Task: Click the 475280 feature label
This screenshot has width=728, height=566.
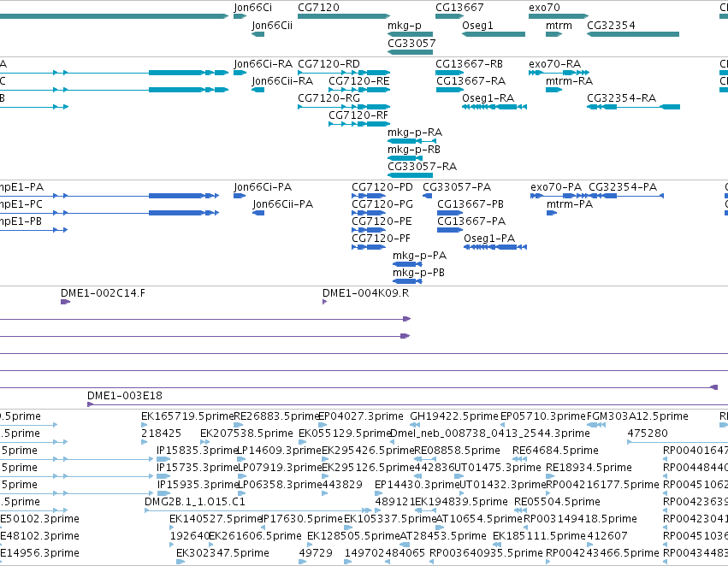Action: [x=648, y=433]
